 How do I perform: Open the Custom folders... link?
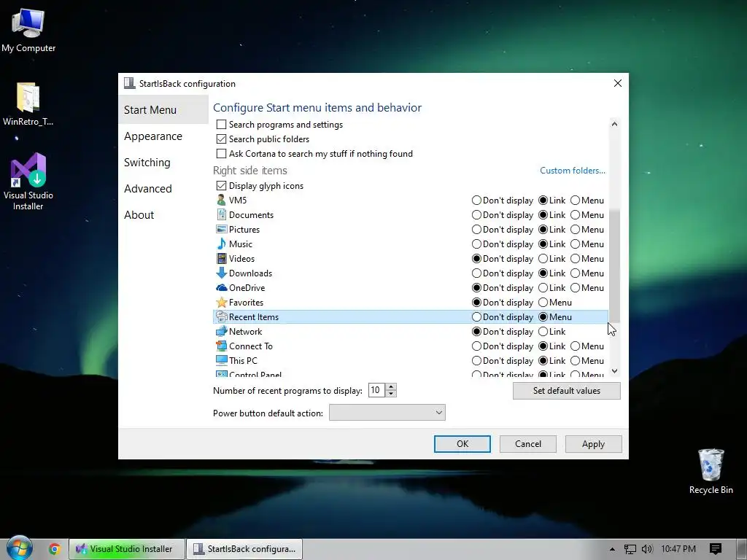click(572, 171)
